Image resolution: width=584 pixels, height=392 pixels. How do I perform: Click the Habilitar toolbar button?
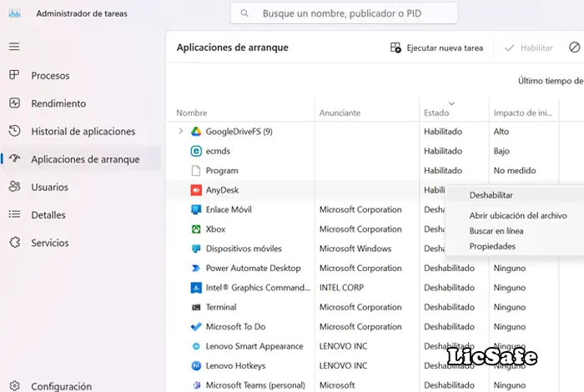pos(528,48)
